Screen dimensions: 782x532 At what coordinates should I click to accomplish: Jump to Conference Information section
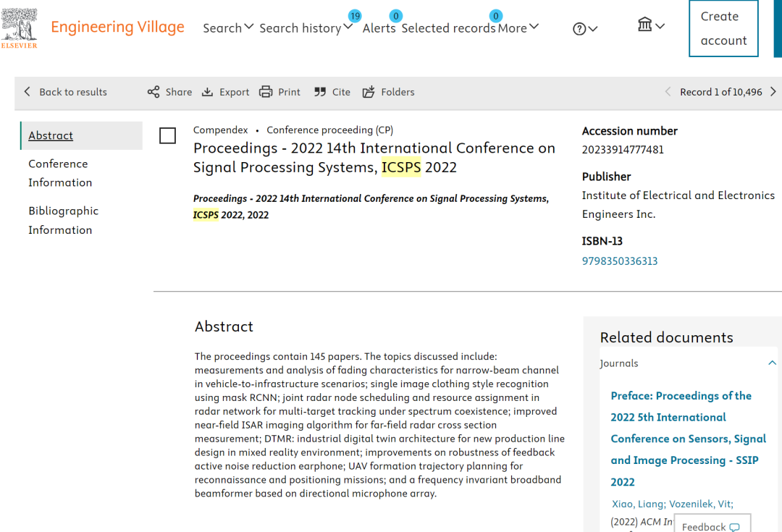pos(60,173)
